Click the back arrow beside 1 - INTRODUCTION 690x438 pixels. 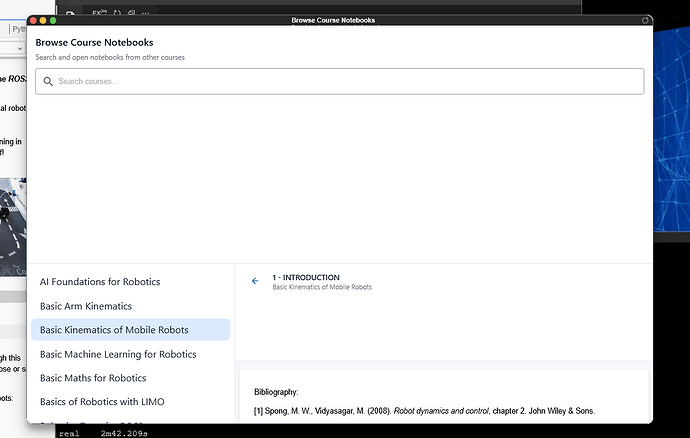255,281
